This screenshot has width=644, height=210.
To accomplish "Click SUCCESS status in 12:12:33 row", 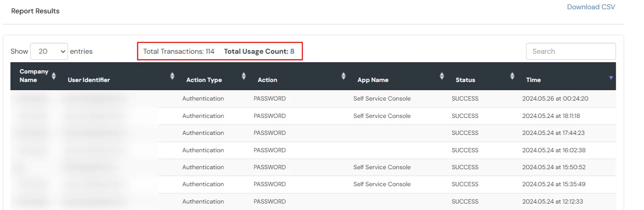I will 465,202.
